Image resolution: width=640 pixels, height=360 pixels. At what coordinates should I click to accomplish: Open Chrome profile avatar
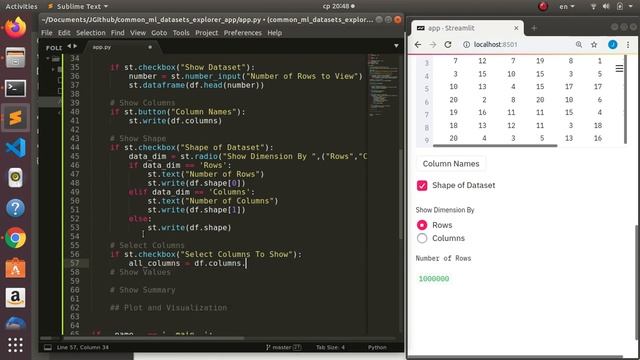[x=612, y=44]
